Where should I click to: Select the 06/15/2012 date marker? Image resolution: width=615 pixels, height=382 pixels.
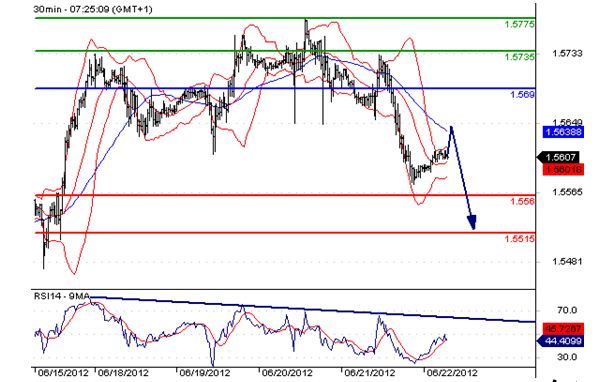(x=62, y=373)
